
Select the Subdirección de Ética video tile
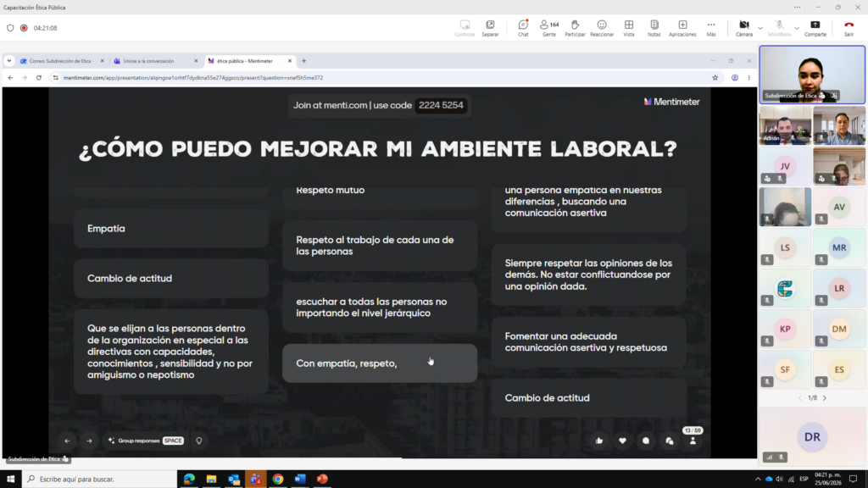812,75
